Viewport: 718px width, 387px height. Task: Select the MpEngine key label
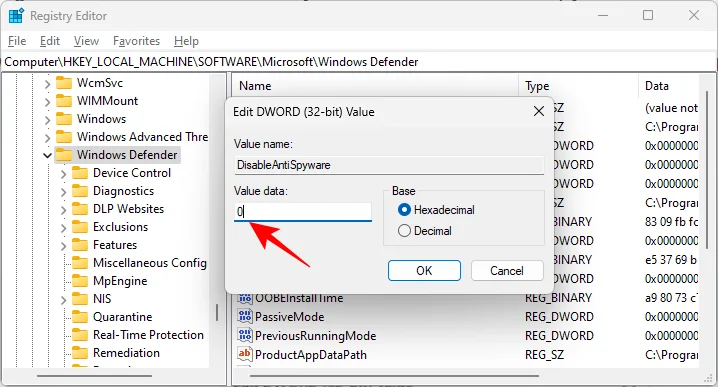[120, 281]
